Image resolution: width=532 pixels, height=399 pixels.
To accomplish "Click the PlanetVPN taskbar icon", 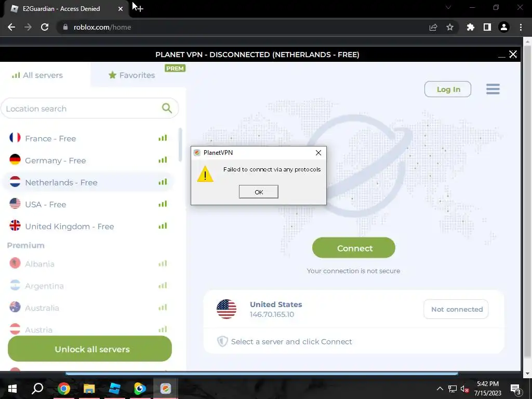I will click(x=166, y=389).
